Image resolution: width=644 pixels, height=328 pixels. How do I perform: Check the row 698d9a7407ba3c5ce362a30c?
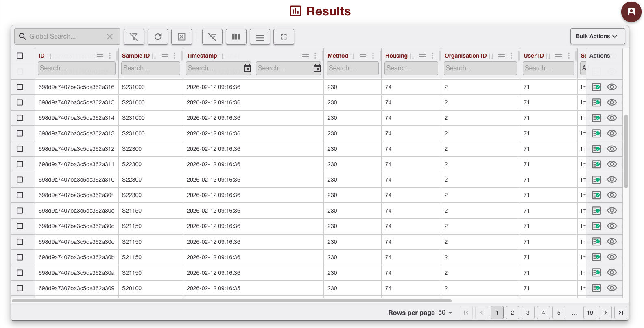[20, 242]
